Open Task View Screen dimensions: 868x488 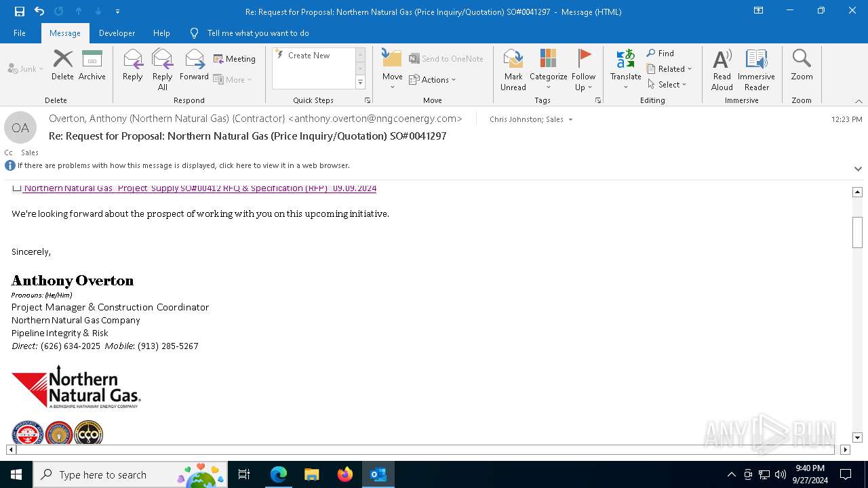click(244, 474)
